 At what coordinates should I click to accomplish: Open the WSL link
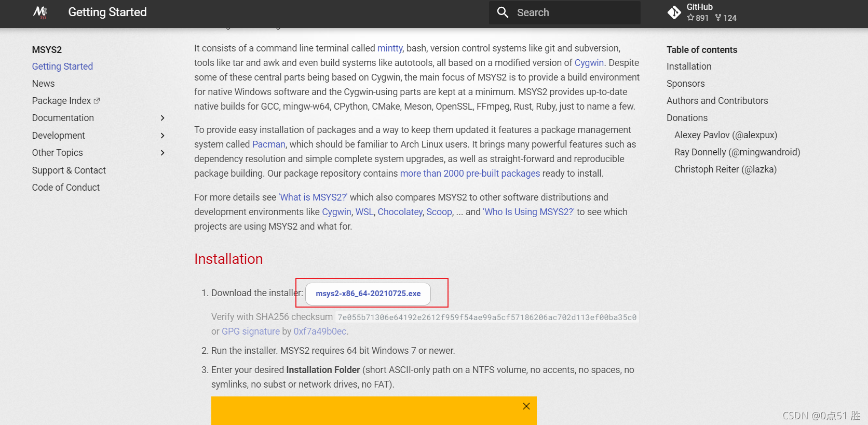[364, 212]
